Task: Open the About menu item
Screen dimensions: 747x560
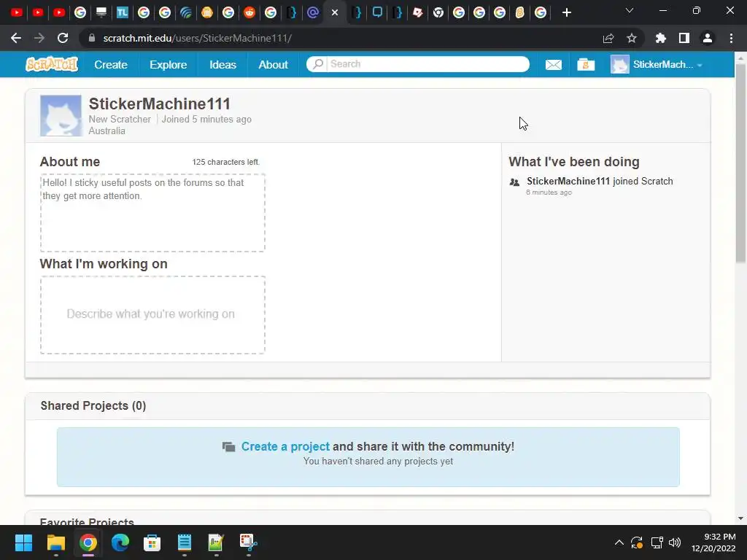Action: 273,65
